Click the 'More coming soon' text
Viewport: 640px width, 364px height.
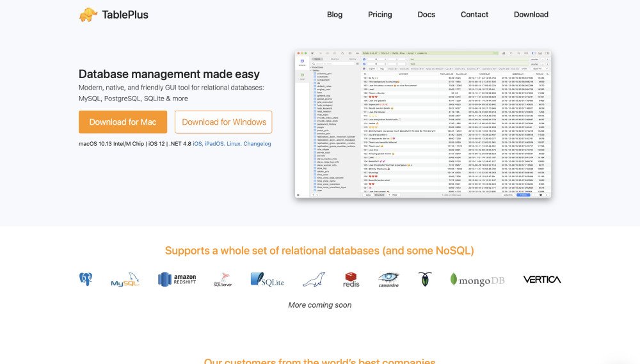(319, 305)
